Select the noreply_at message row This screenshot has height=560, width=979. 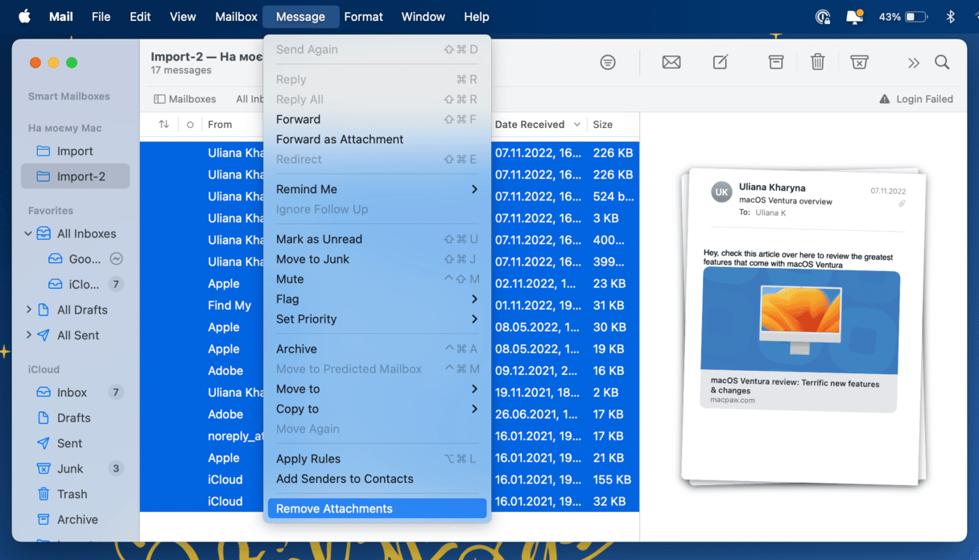pyautogui.click(x=390, y=436)
